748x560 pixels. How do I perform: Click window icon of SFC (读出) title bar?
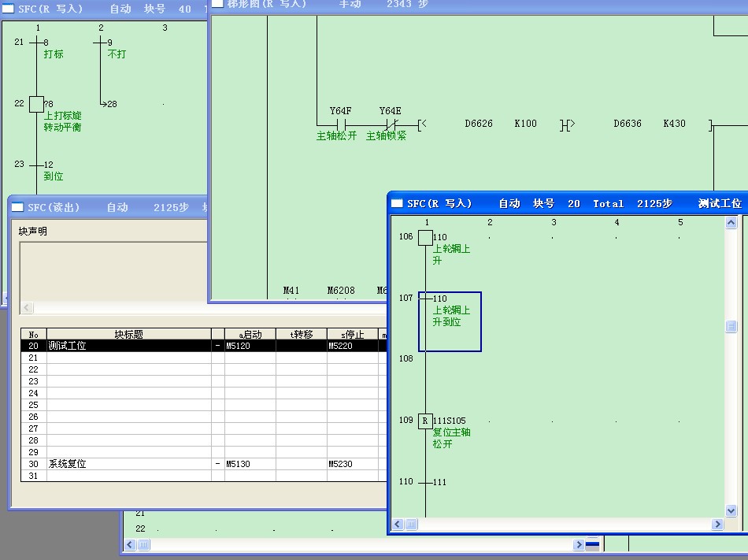point(17,207)
